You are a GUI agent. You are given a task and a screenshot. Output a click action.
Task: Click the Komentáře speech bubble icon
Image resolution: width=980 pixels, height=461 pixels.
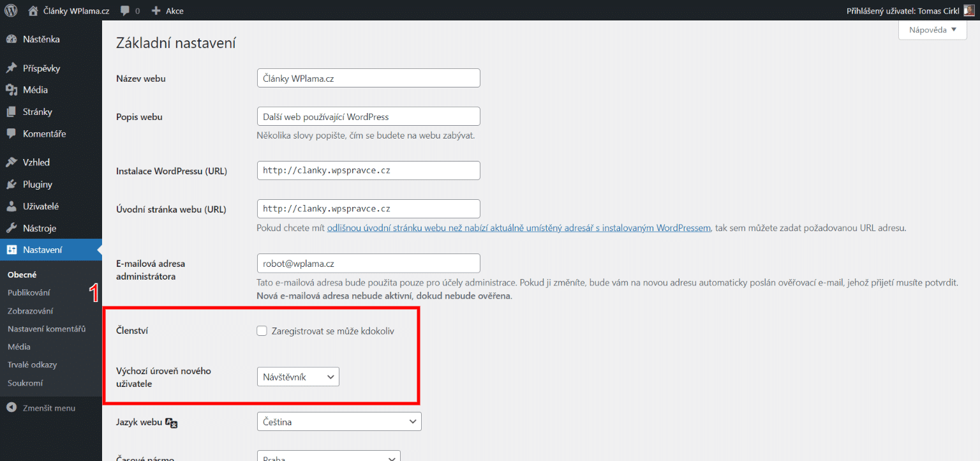point(11,134)
